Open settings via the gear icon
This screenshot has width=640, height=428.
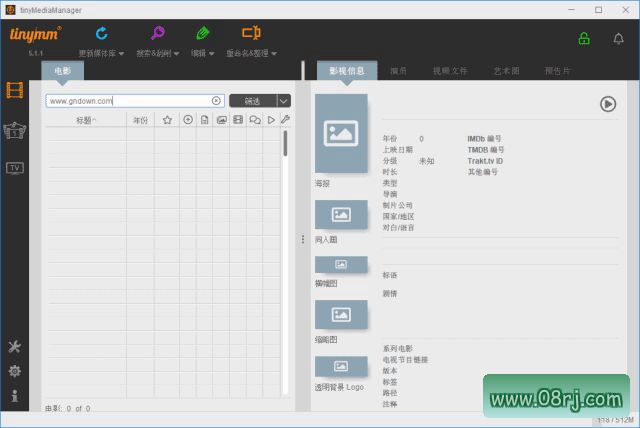tap(15, 371)
